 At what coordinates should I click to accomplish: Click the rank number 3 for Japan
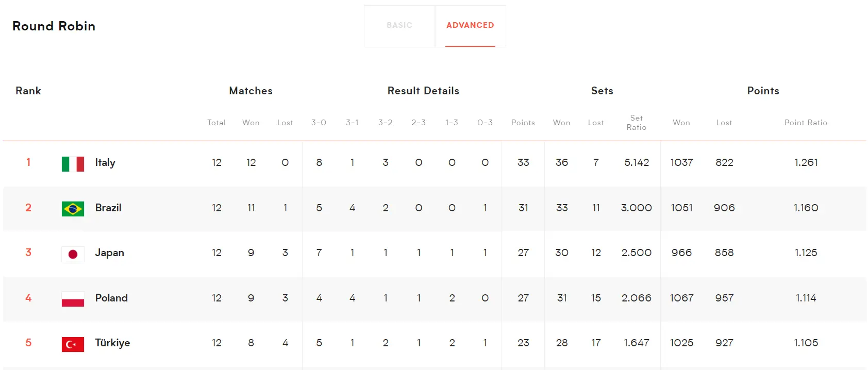pos(28,253)
